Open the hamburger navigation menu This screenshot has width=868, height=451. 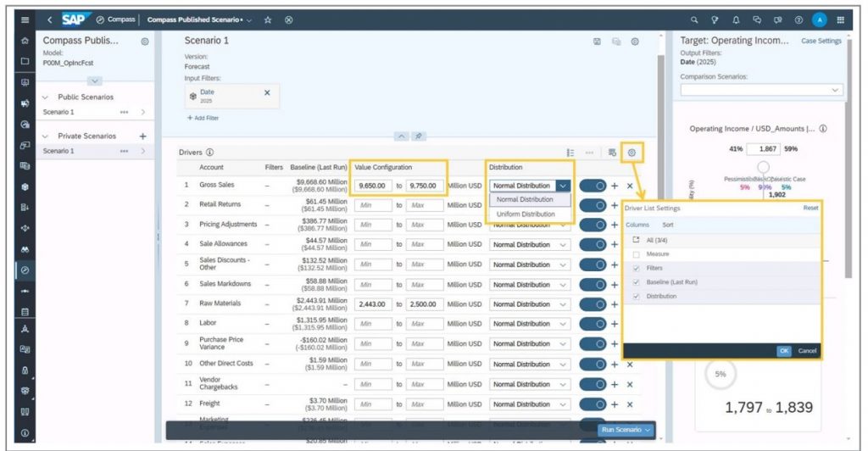pos(25,19)
